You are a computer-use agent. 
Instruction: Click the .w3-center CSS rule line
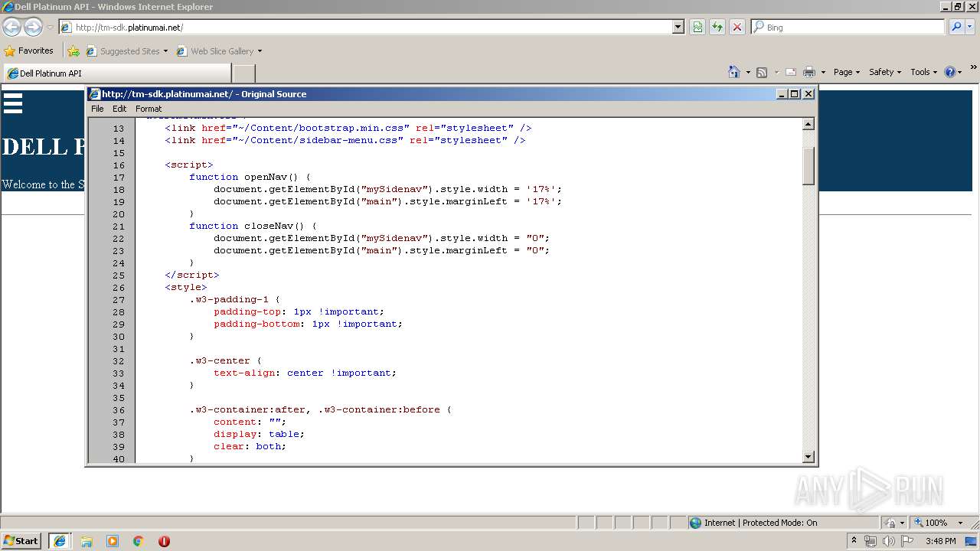click(x=226, y=360)
